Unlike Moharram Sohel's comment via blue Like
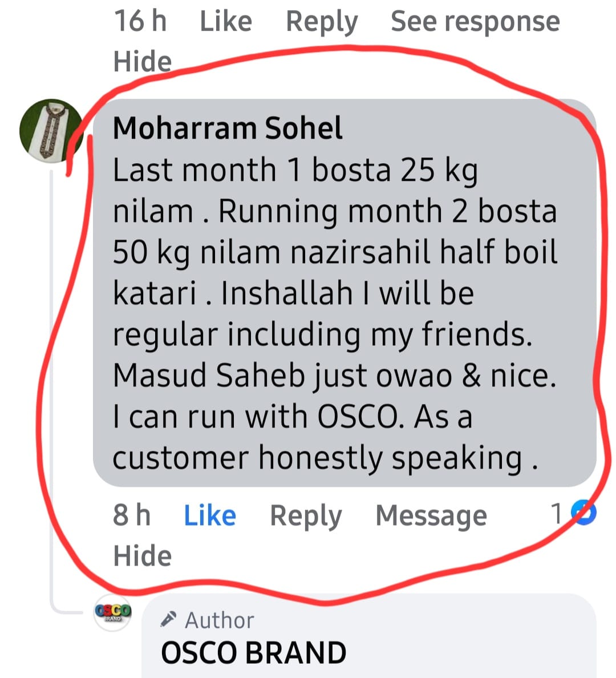Image resolution: width=616 pixels, height=678 pixels. pos(209,515)
